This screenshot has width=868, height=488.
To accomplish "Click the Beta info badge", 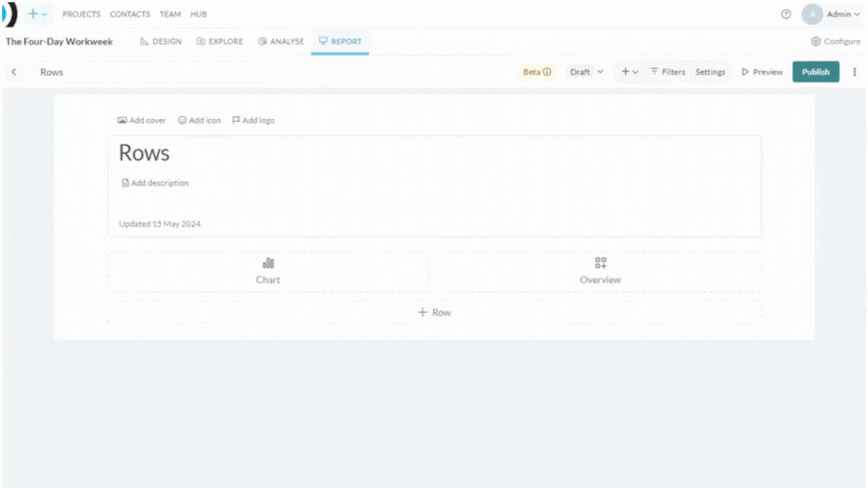I will coord(537,72).
